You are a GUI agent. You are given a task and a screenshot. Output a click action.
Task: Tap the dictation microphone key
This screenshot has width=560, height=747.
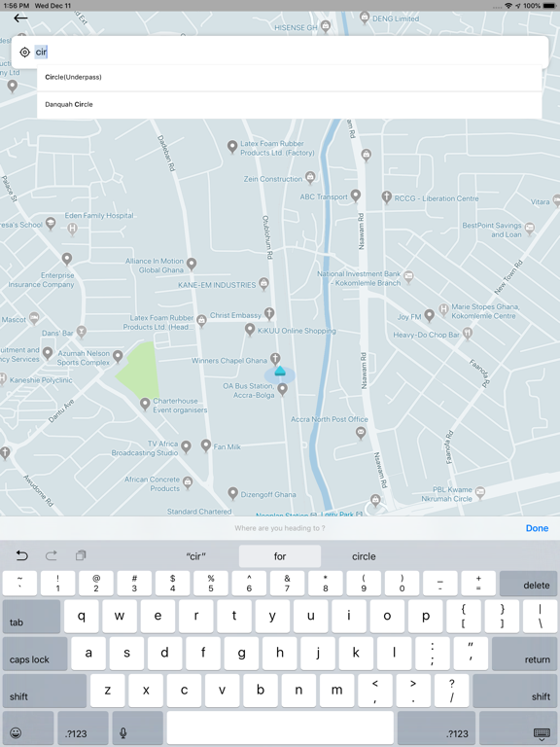pyautogui.click(x=137, y=729)
